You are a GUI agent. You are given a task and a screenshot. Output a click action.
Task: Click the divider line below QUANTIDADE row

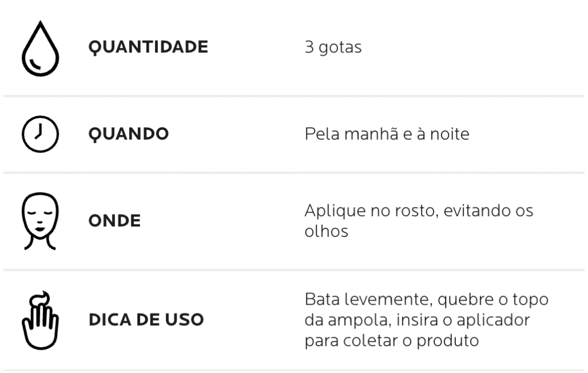294,95
